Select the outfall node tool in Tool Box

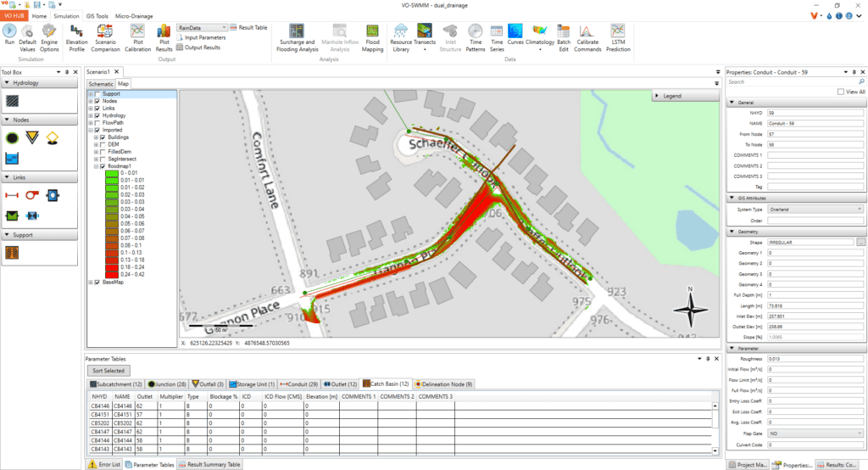[32, 138]
